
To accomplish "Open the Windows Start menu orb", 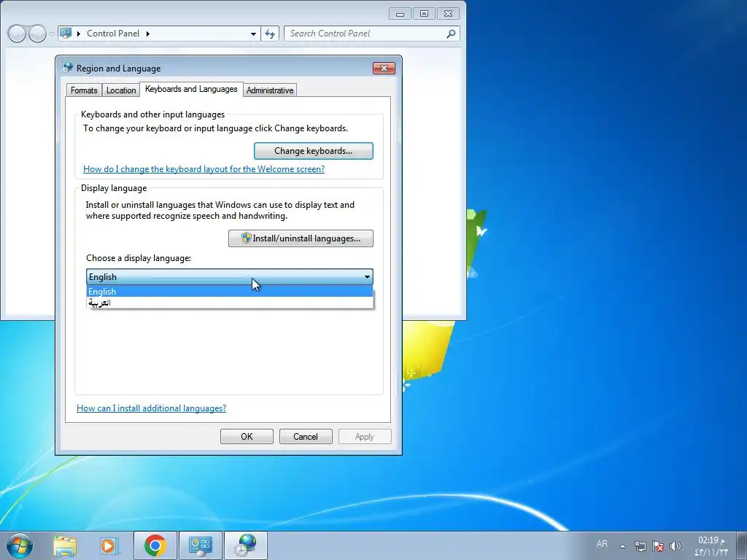I will [x=20, y=545].
